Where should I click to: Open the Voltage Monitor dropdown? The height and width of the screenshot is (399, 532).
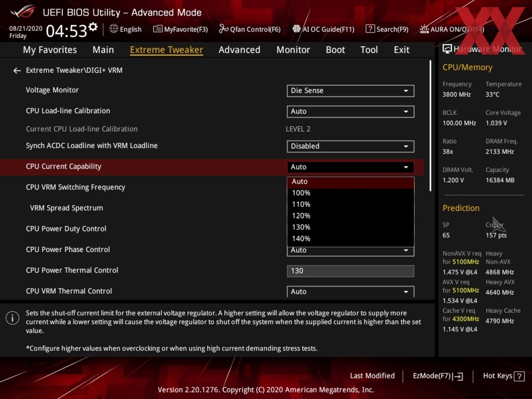[350, 91]
